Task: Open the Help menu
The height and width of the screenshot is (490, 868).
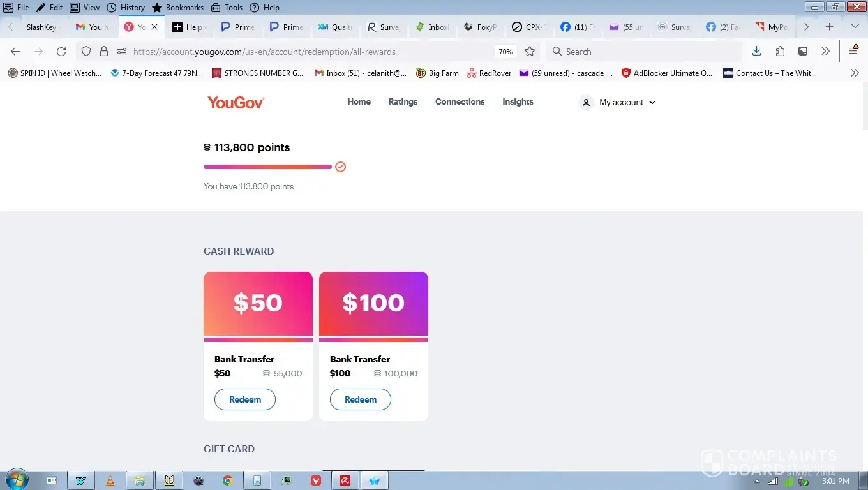Action: [265, 8]
